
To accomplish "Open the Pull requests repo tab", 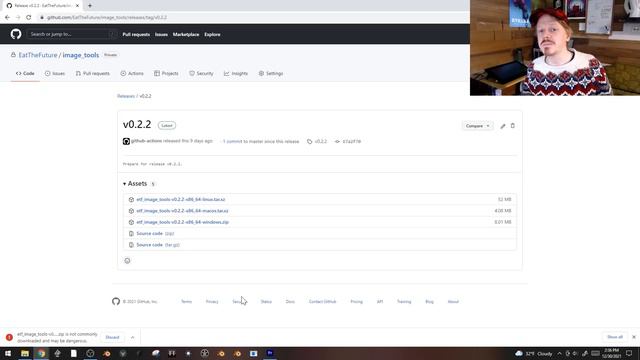I will pyautogui.click(x=93, y=73).
